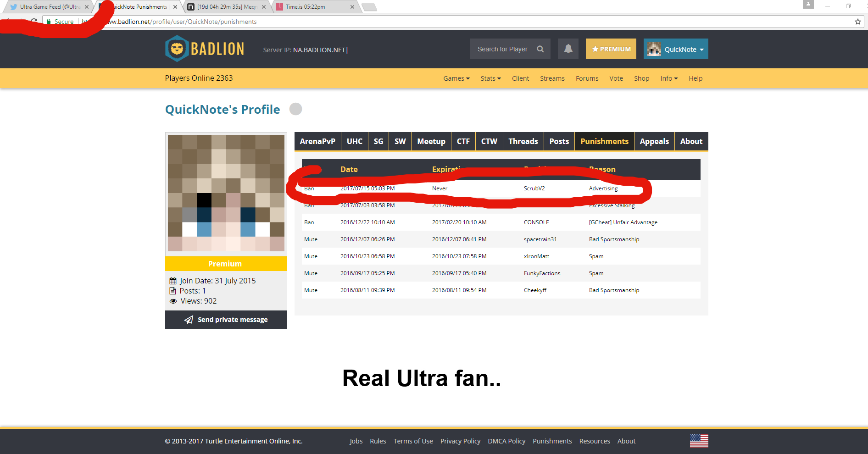Image resolution: width=868 pixels, height=454 pixels.
Task: Click the ScrubV2 punisher name
Action: pyautogui.click(x=534, y=188)
